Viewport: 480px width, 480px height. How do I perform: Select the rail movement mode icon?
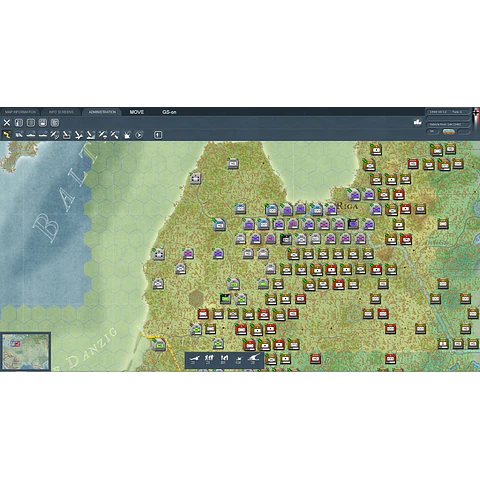tap(19, 135)
